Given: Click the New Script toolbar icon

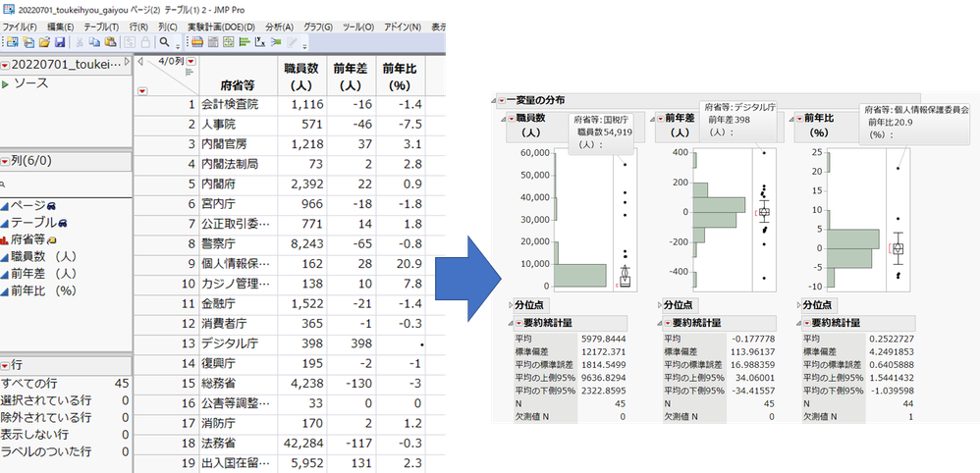Looking at the screenshot, I should 28,42.
